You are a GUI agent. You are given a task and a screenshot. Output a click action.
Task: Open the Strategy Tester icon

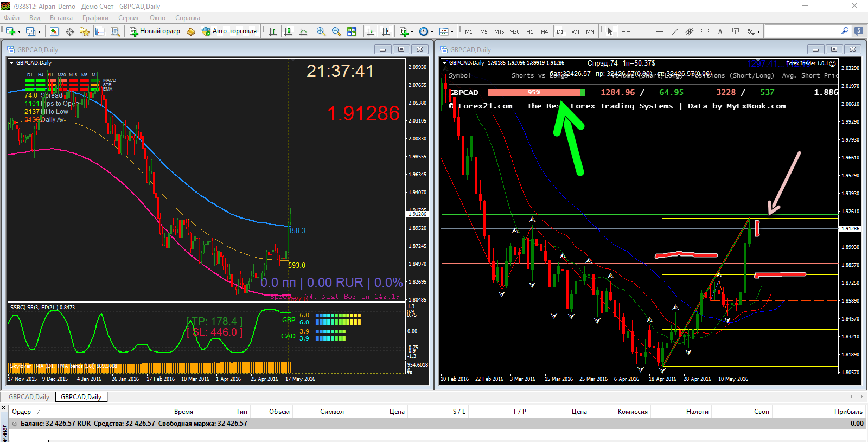(x=115, y=31)
